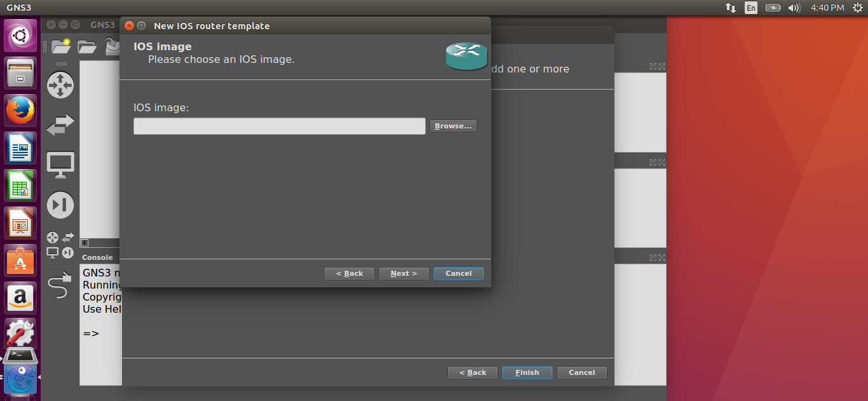Click Finish in the background wizard
This screenshot has height=401, width=868.
tap(527, 372)
